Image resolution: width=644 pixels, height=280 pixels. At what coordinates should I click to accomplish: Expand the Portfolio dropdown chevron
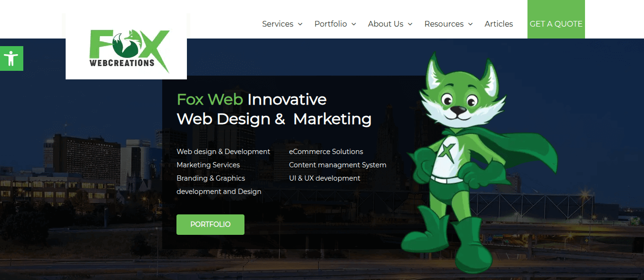point(354,24)
